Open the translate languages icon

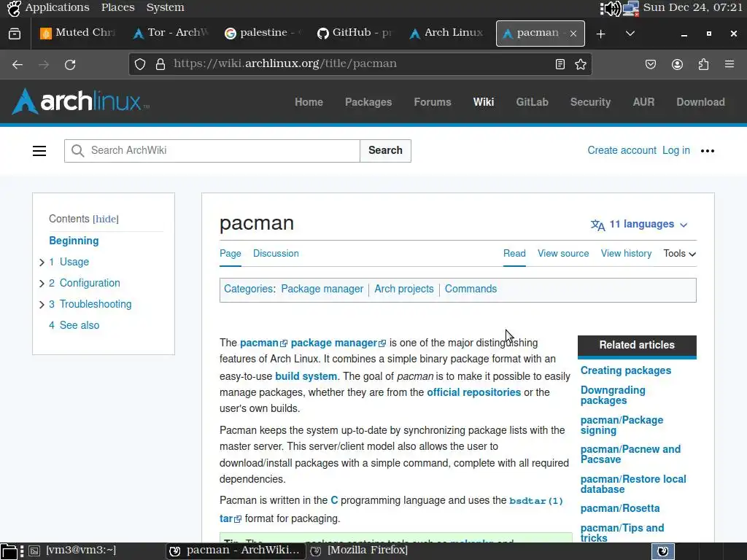pyautogui.click(x=598, y=225)
